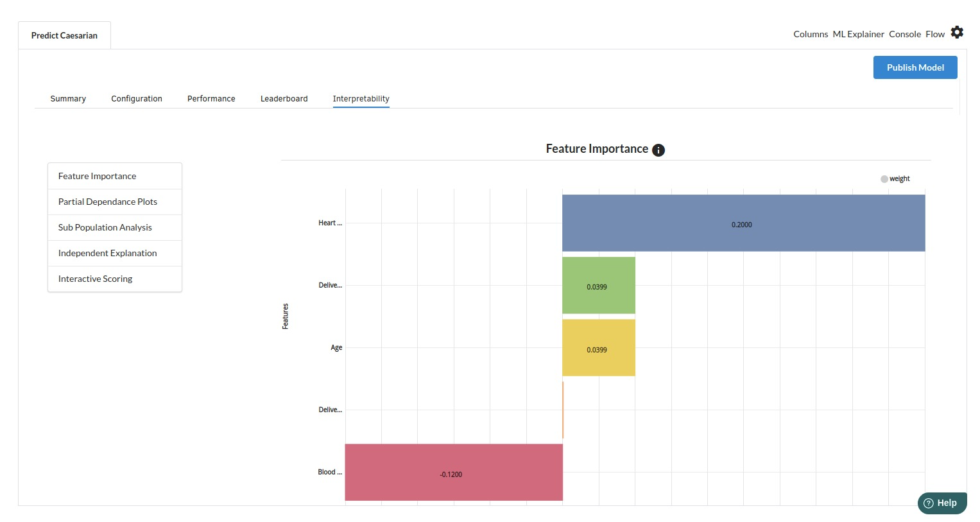This screenshot has height=522, width=980.
Task: Switch to the Summary tab
Action: pos(68,99)
